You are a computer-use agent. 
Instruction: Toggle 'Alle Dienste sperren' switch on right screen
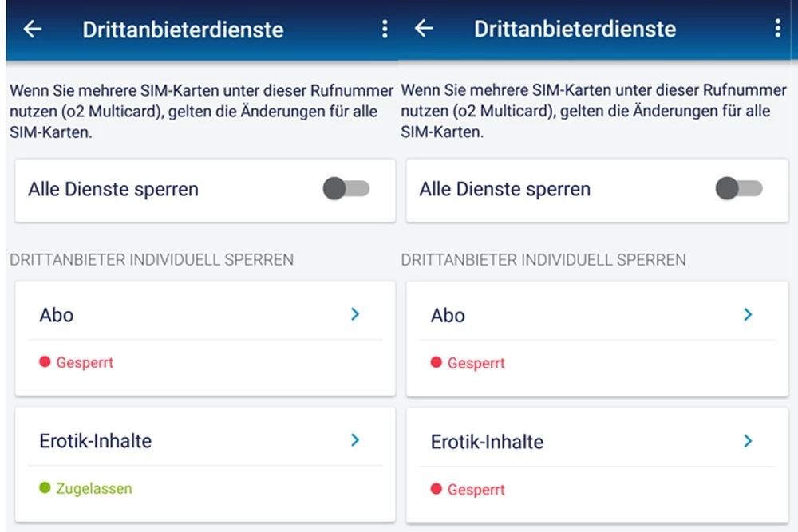739,189
